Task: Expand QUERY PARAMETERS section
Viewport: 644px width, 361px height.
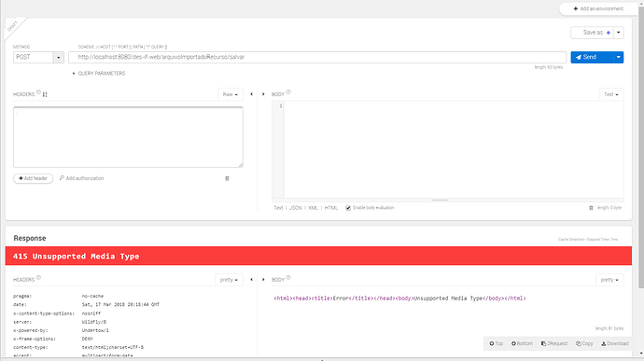Action: [99, 74]
